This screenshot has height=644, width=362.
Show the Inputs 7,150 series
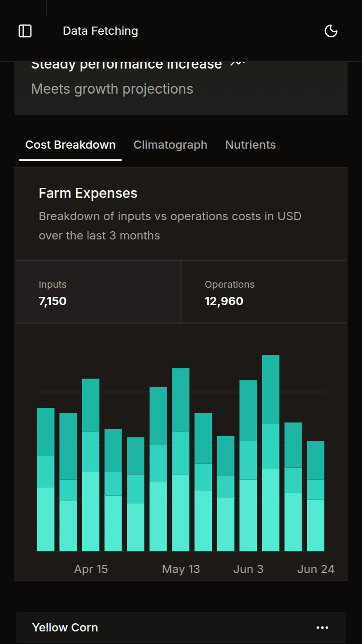tap(98, 292)
